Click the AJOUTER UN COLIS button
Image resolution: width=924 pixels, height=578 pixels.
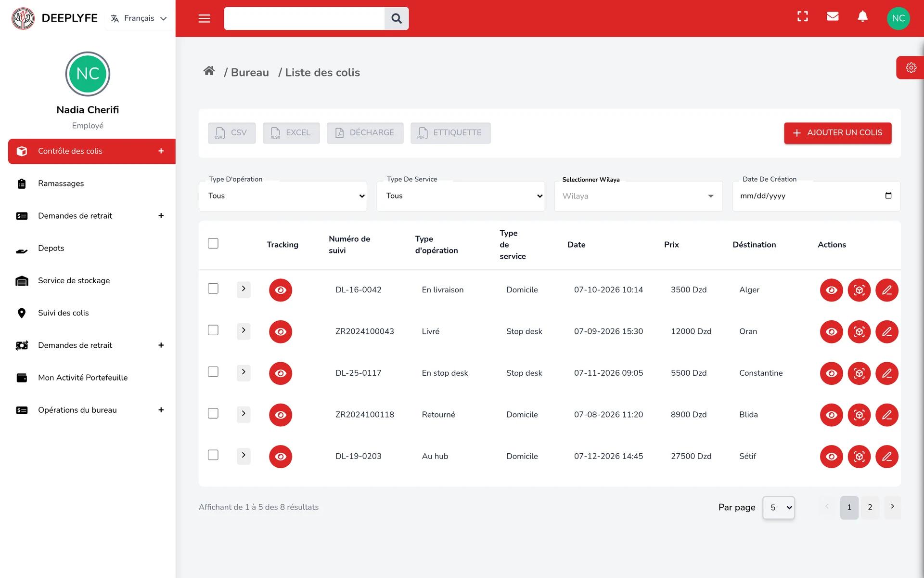click(x=837, y=133)
